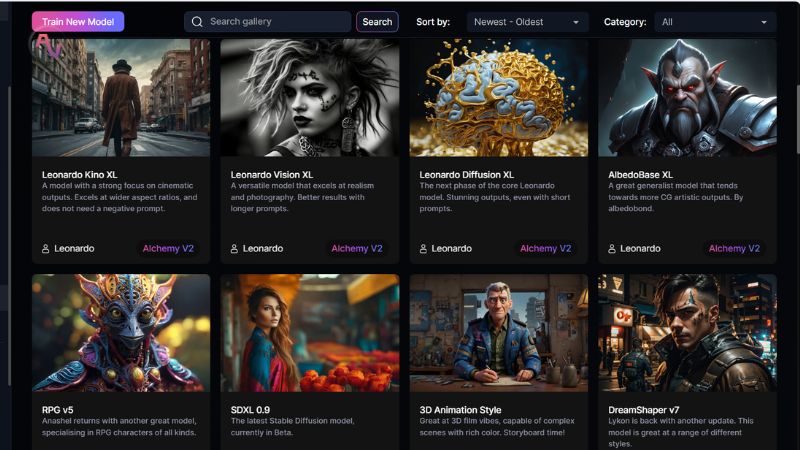Select the RPG v5 title
This screenshot has height=450, width=800.
point(58,410)
